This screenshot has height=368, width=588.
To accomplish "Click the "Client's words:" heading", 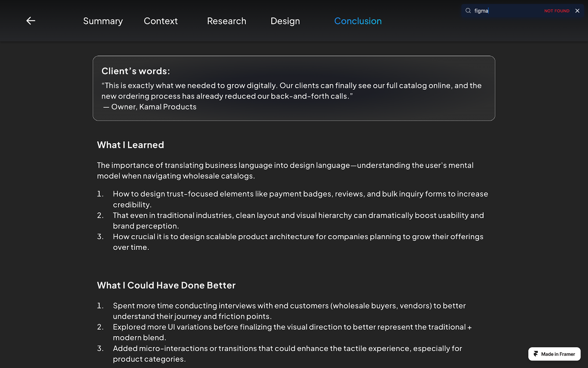I will (136, 71).
